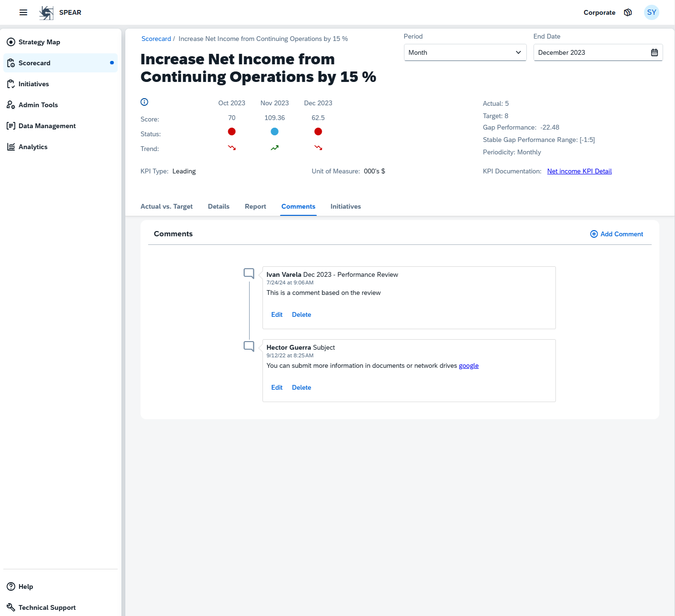Switch to the Report tab
Viewport: 675px width, 616px height.
(x=255, y=206)
